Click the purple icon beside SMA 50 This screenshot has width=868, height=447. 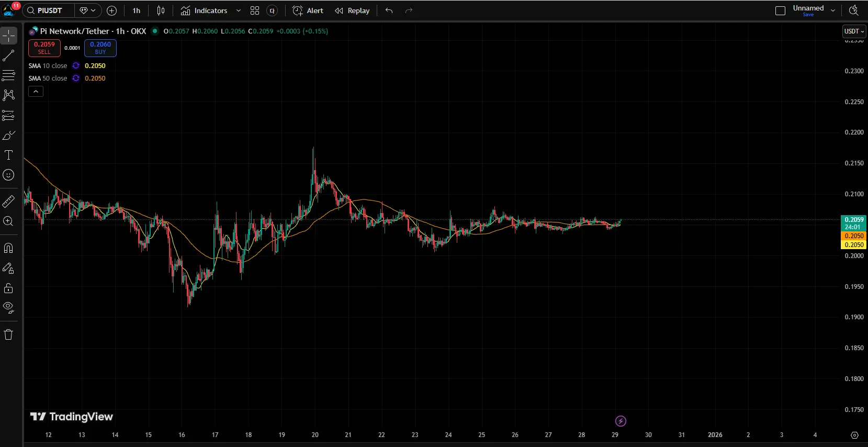pyautogui.click(x=76, y=78)
